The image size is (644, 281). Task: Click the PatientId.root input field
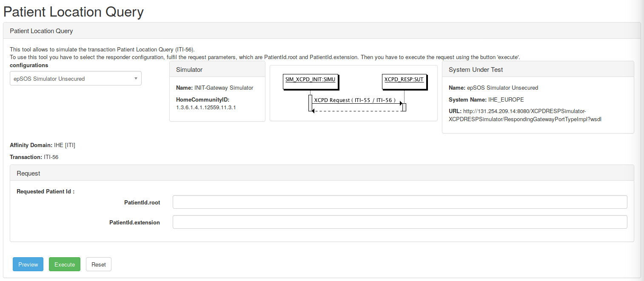click(399, 202)
